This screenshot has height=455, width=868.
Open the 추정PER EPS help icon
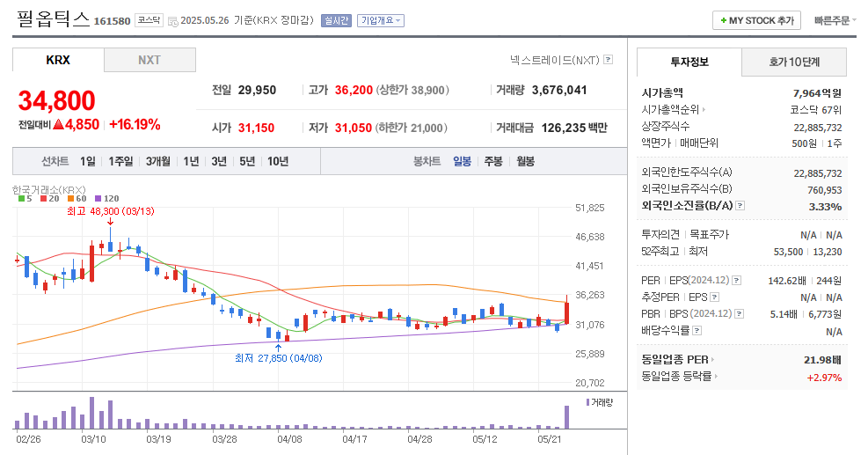[714, 297]
